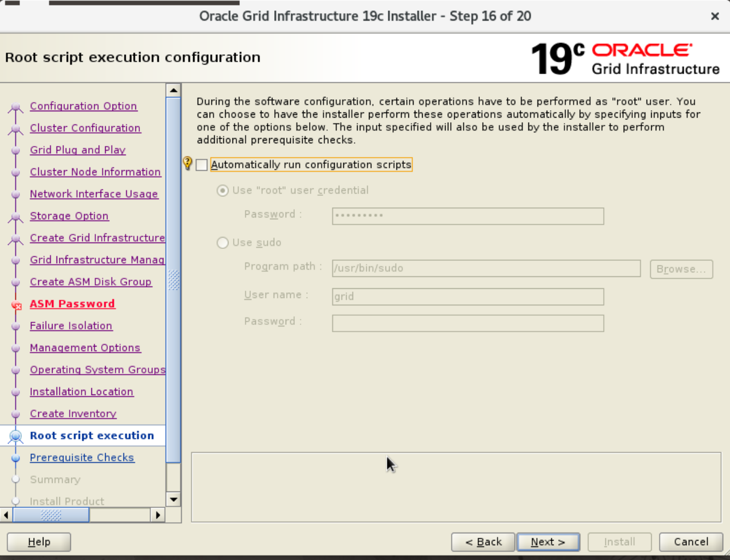Image resolution: width=730 pixels, height=560 pixels.
Task: Go to Installation Location step
Action: (x=82, y=392)
